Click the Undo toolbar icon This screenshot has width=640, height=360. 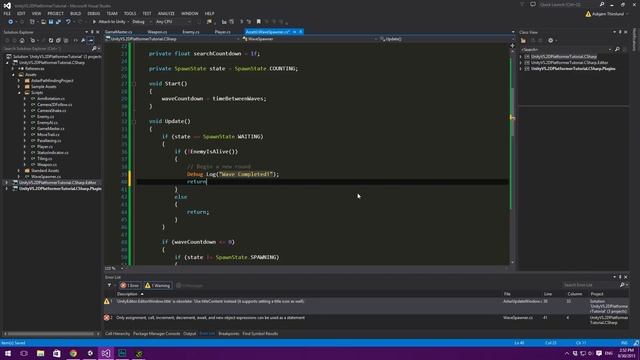coord(68,22)
